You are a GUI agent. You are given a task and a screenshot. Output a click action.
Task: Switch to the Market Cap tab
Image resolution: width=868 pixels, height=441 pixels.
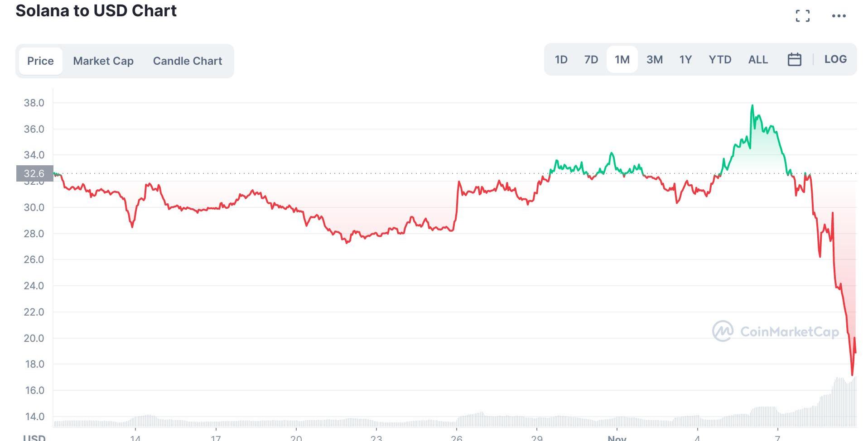(x=103, y=61)
